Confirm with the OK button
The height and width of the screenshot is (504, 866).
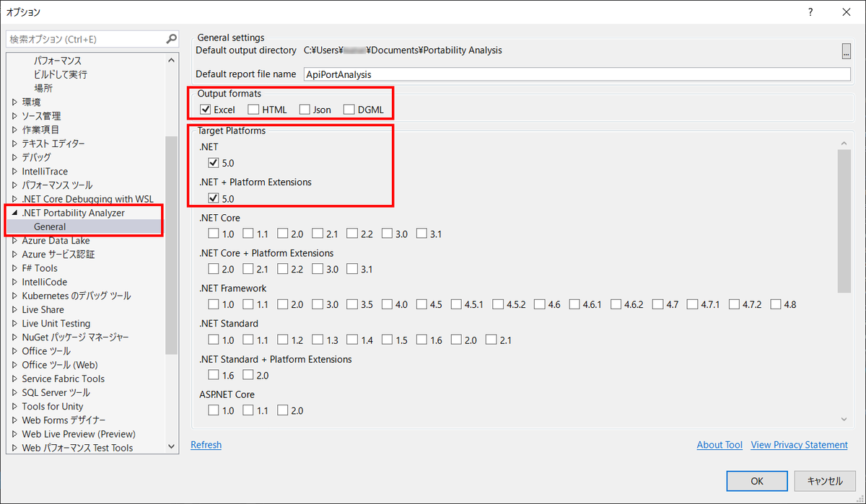click(x=757, y=481)
